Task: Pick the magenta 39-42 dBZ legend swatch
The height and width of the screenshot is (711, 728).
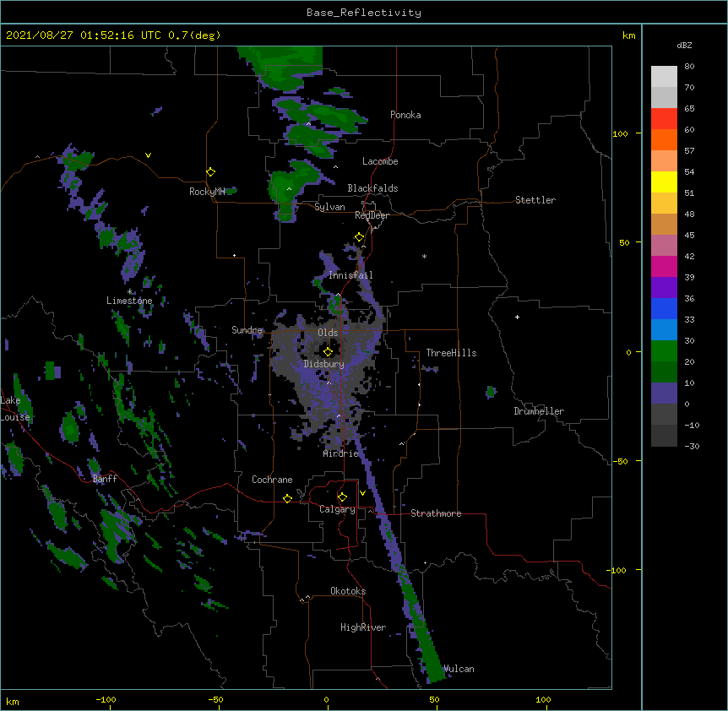Action: click(664, 266)
